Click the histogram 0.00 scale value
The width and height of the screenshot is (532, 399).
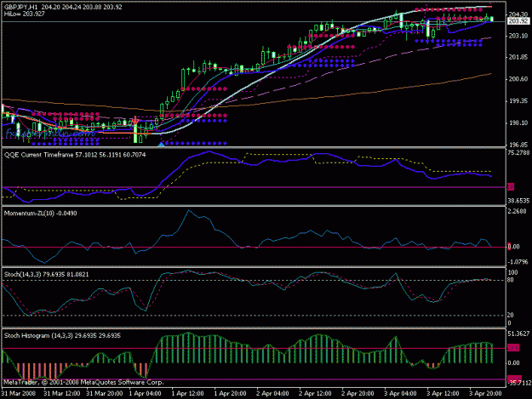click(x=513, y=362)
